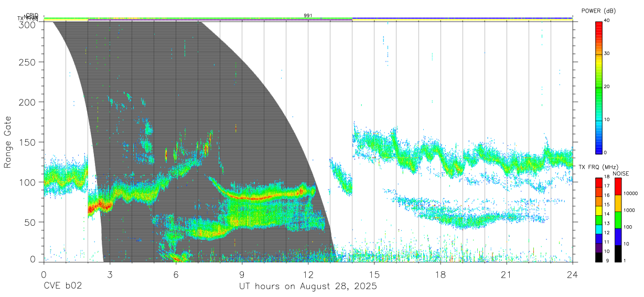Viewport: 644px width, 297px height.
Task: Pick the blue 10–100 NOISE block
Action: pos(618,237)
